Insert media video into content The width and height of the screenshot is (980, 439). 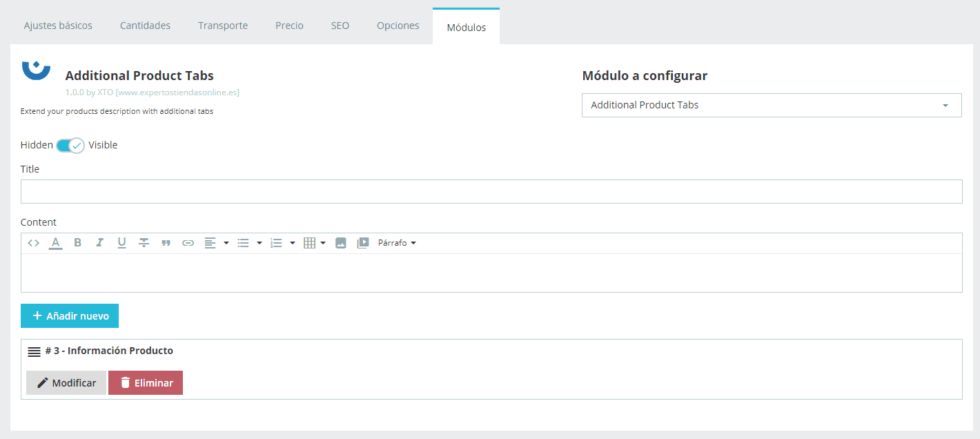click(362, 243)
